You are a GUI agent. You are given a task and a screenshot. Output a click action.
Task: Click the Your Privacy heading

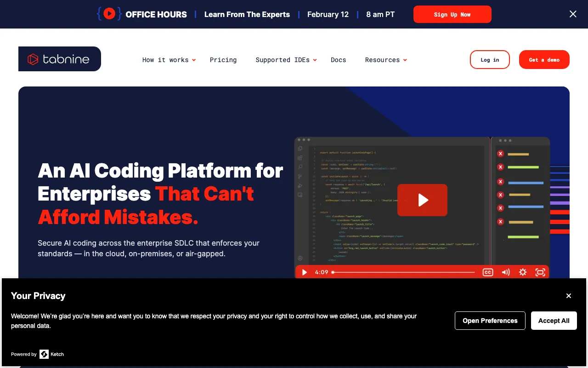pyautogui.click(x=38, y=296)
